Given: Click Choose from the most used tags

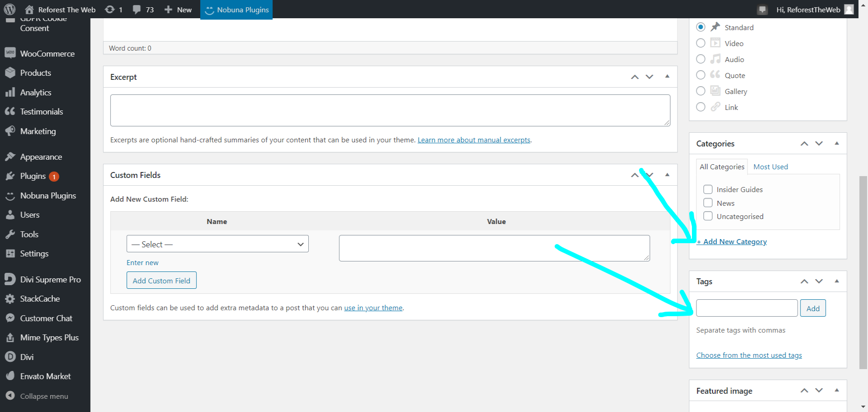Looking at the screenshot, I should 749,355.
